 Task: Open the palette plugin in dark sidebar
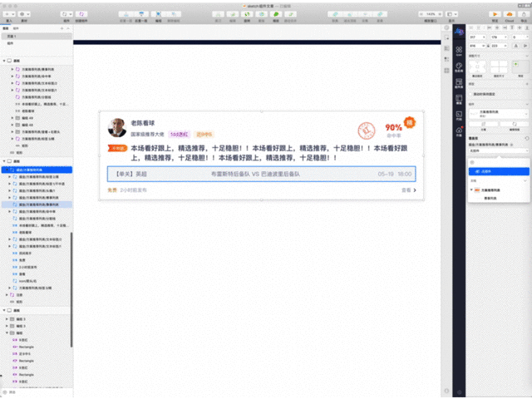[x=459, y=67]
